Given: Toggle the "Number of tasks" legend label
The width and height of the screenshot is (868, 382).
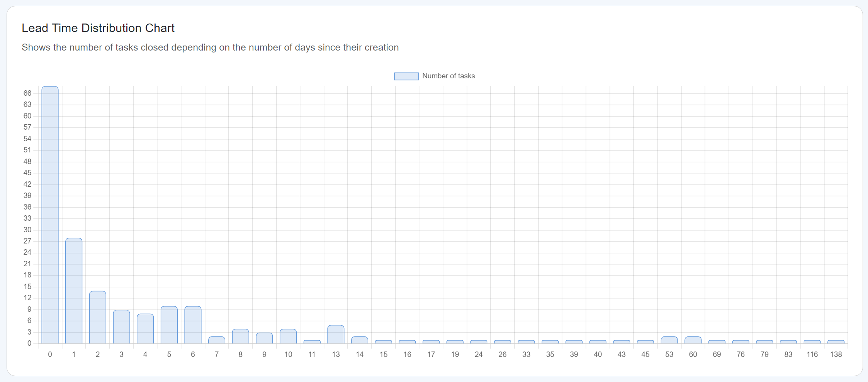Looking at the screenshot, I should click(448, 76).
